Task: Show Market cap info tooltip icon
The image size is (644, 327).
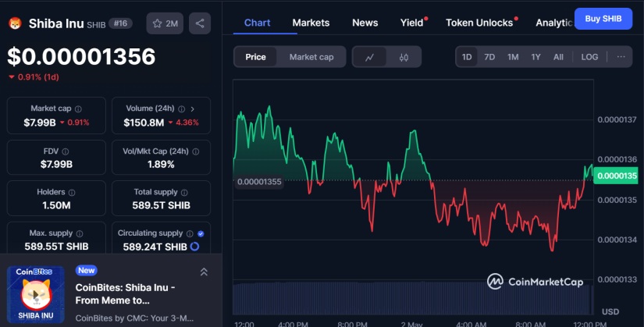Action: (x=78, y=108)
